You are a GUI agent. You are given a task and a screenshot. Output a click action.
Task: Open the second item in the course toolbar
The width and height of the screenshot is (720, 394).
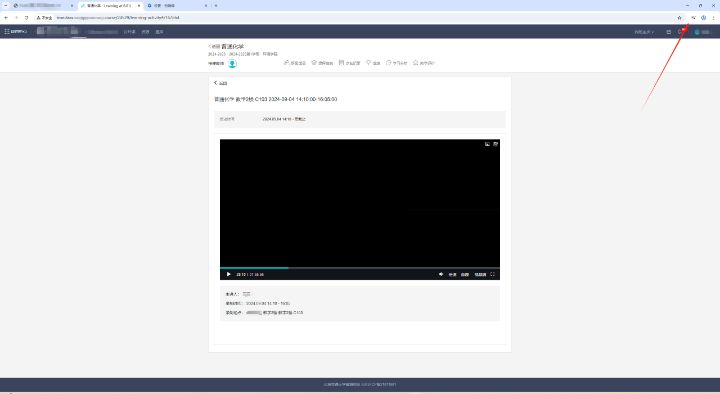tap(322, 63)
